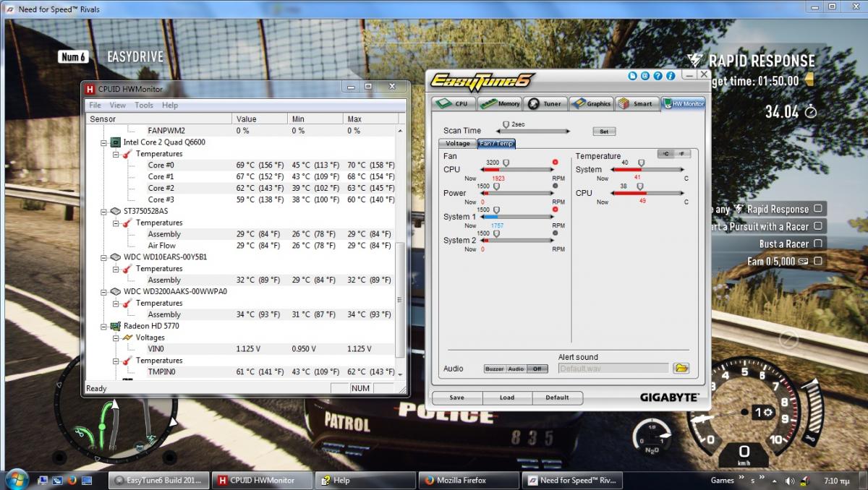868x490 pixels.
Task: Switch to Mozilla Firefox taskbar button
Action: 468,480
